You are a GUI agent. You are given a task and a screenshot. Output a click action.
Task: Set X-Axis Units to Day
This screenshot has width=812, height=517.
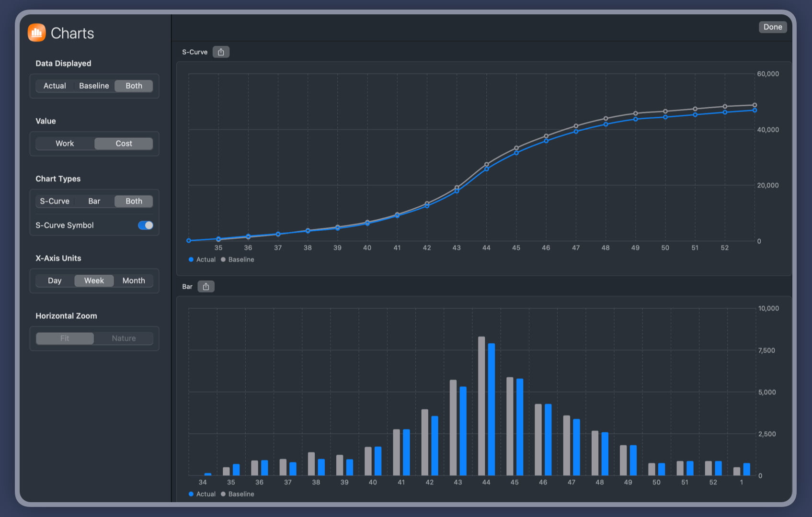(x=55, y=281)
